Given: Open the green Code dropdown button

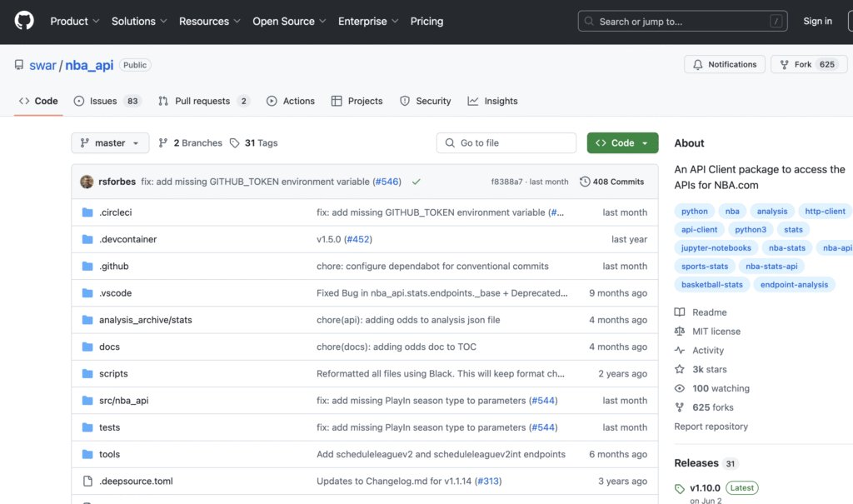Looking at the screenshot, I should pyautogui.click(x=622, y=143).
